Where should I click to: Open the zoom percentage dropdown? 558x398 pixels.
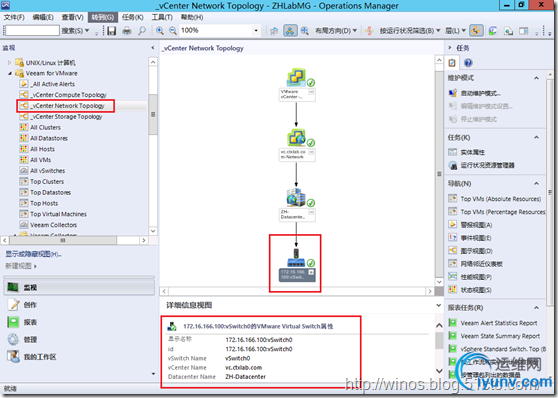pyautogui.click(x=256, y=31)
